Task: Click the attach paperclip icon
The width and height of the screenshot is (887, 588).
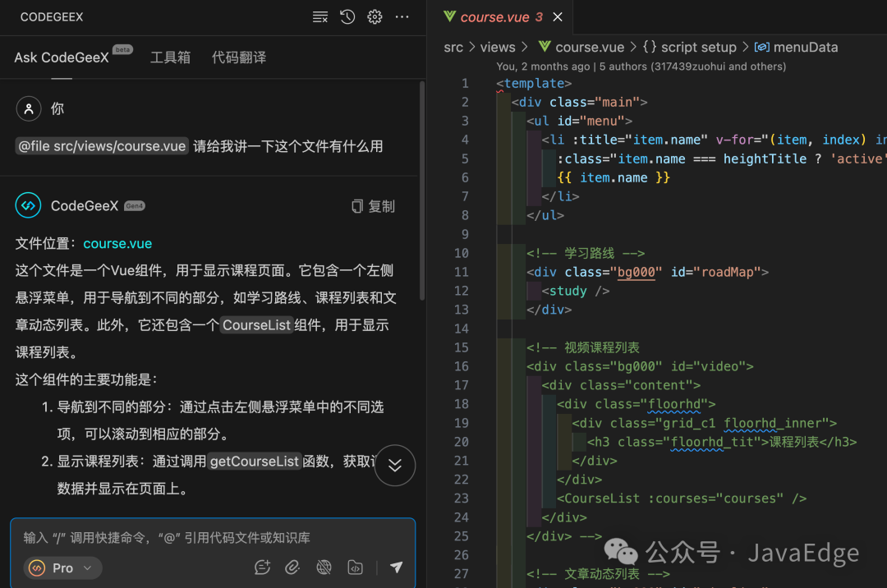Action: pyautogui.click(x=292, y=567)
